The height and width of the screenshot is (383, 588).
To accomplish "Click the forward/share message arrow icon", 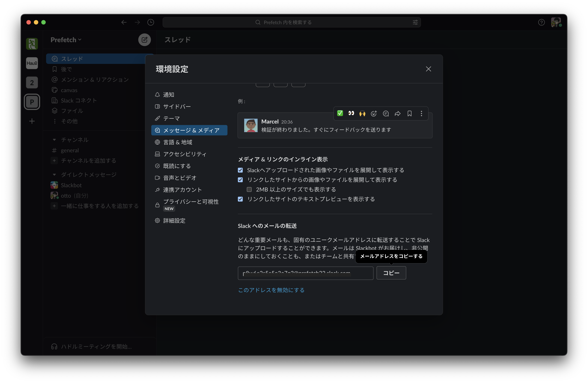I will 398,113.
